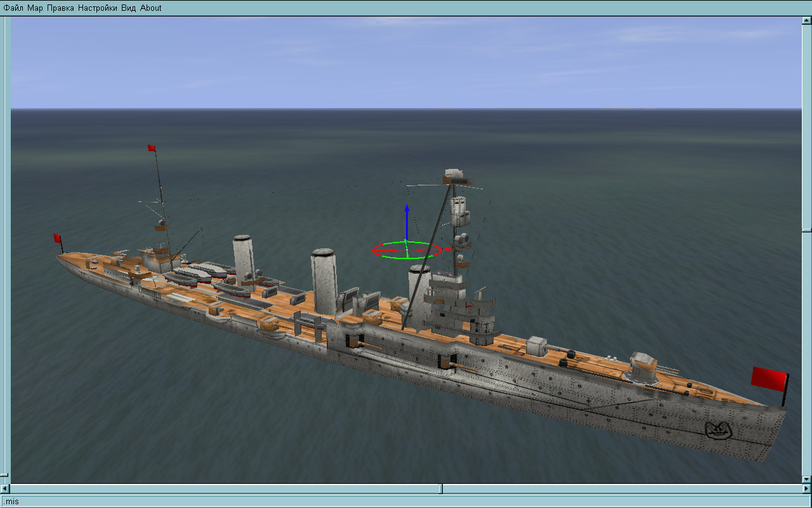812x508 pixels.
Task: Click the red flag atop the rear mast
Action: (152, 148)
